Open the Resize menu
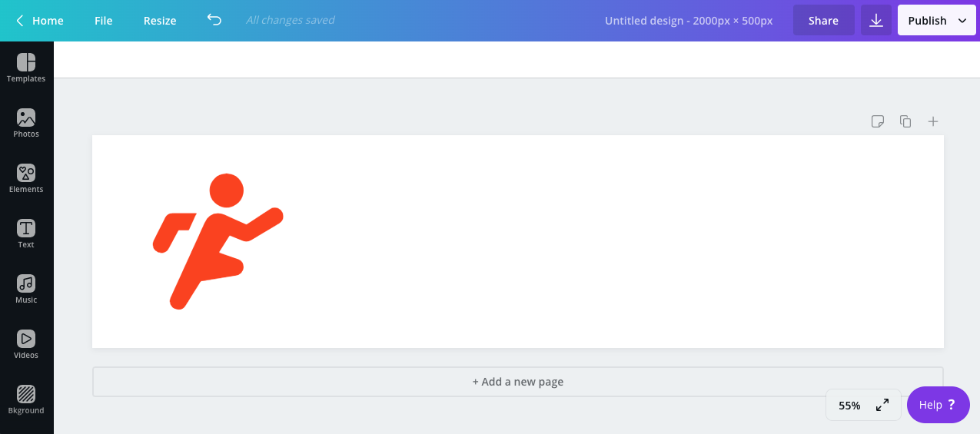 [x=160, y=21]
